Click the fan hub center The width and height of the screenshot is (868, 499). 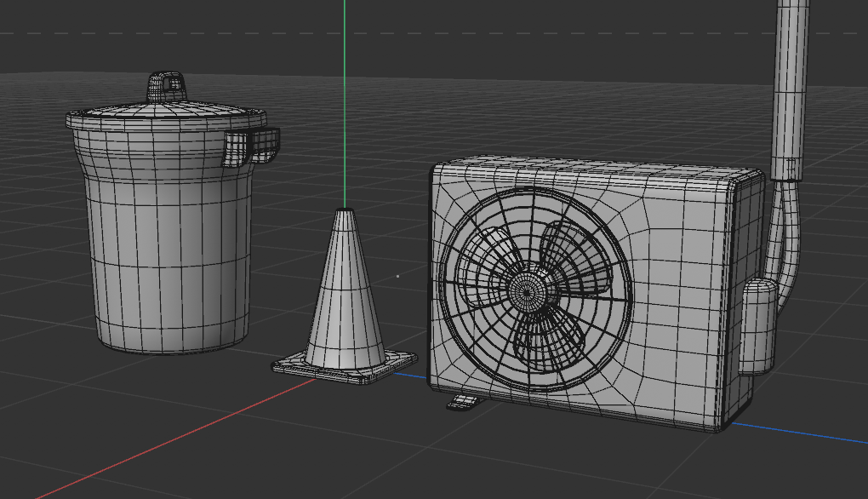pyautogui.click(x=528, y=290)
